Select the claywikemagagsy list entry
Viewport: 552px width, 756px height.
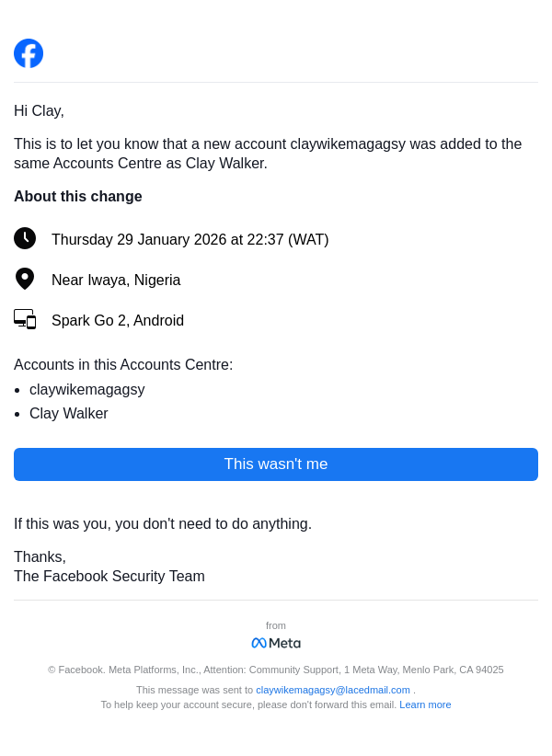pos(87,390)
